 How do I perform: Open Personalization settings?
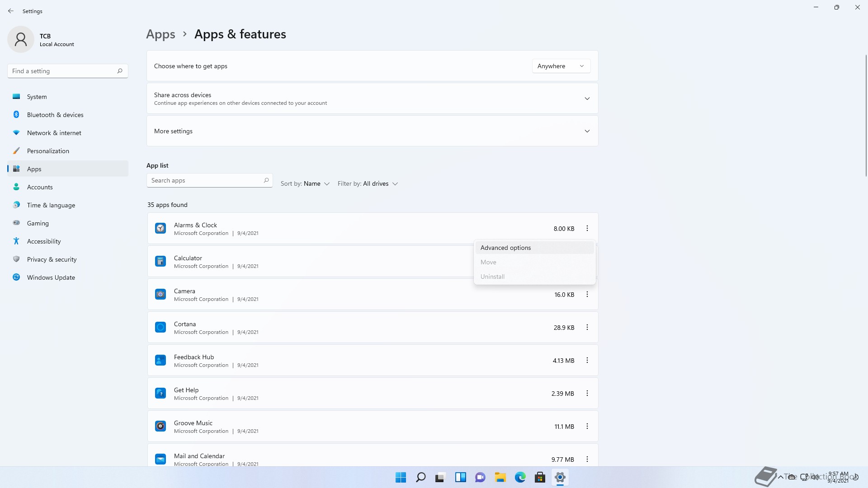pos(68,151)
